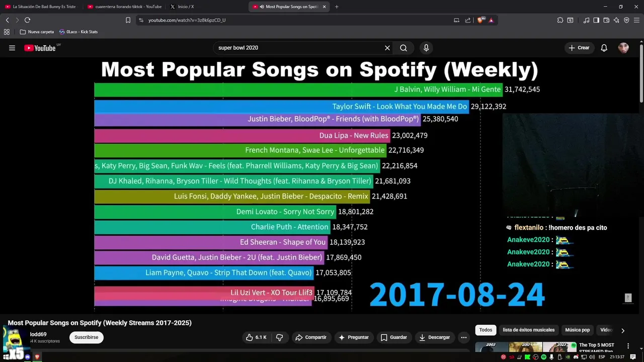Subscribe with the Suscribirse button
Image resolution: width=644 pixels, height=362 pixels.
coord(87,337)
